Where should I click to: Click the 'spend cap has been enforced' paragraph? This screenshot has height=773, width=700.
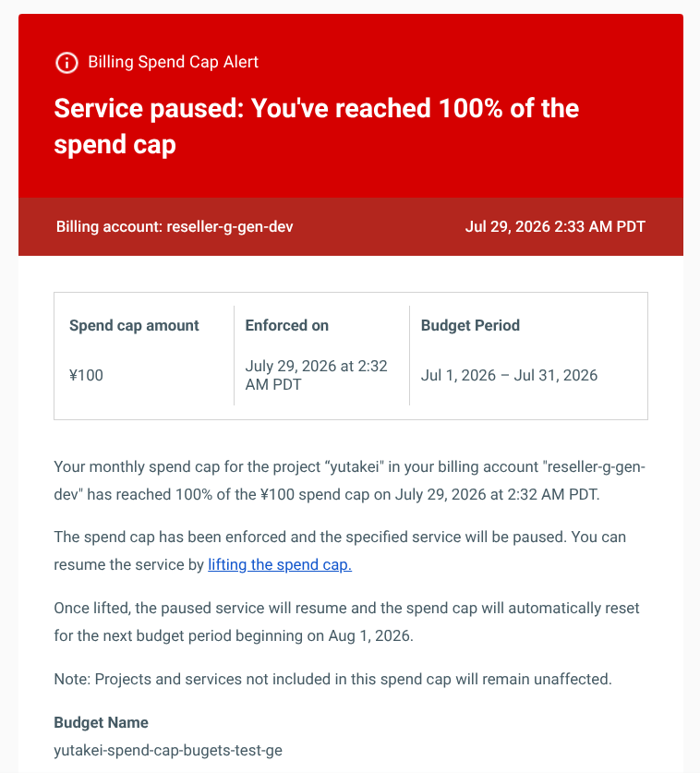340,550
